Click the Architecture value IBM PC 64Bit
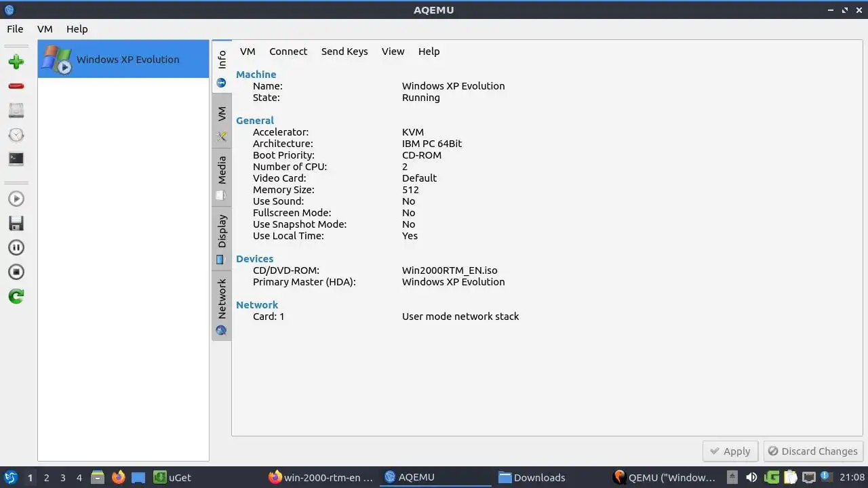 coord(432,144)
